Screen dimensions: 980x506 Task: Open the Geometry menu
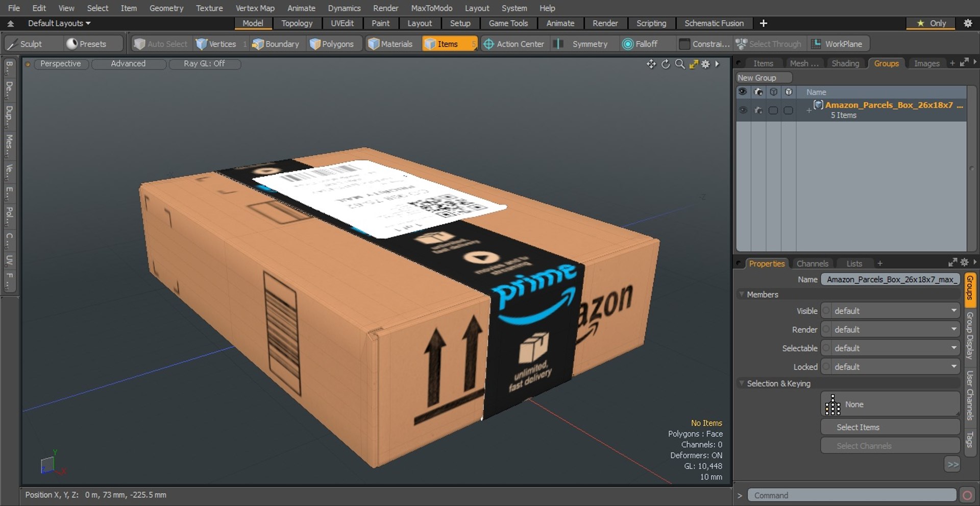pos(166,8)
